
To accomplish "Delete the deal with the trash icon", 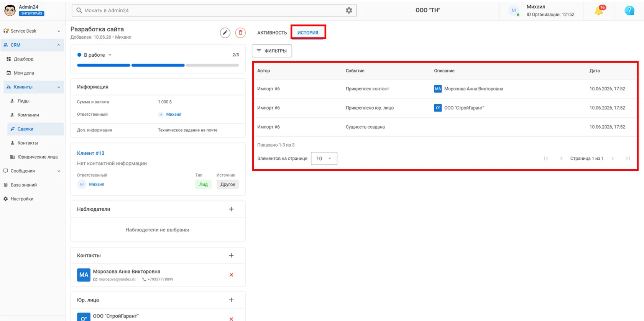I will point(240,33).
